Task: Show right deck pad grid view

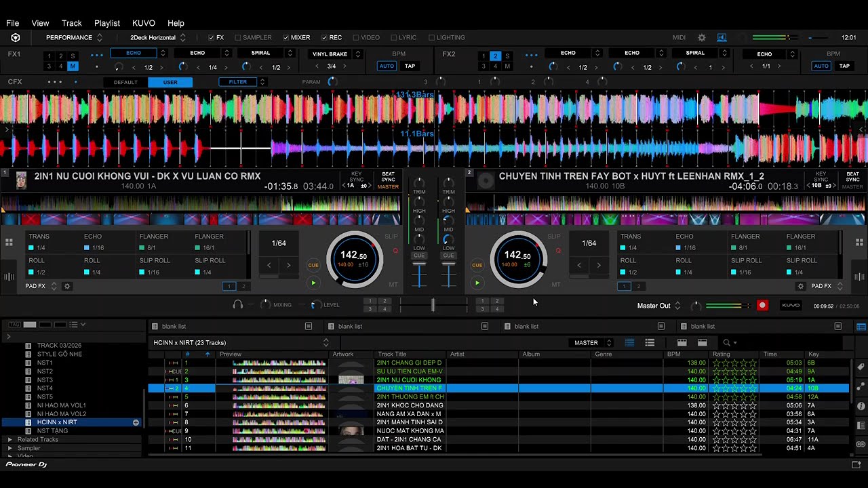Action: pyautogui.click(x=859, y=242)
